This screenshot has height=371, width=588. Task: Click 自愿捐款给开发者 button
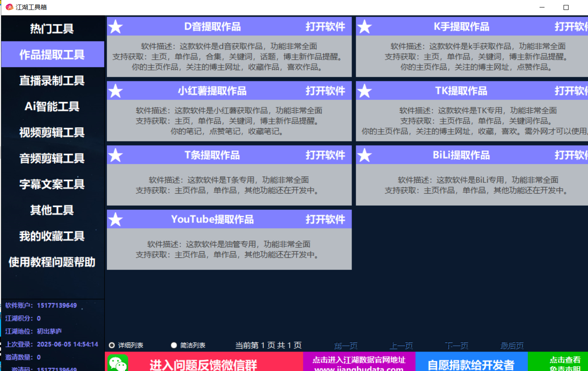pyautogui.click(x=472, y=361)
